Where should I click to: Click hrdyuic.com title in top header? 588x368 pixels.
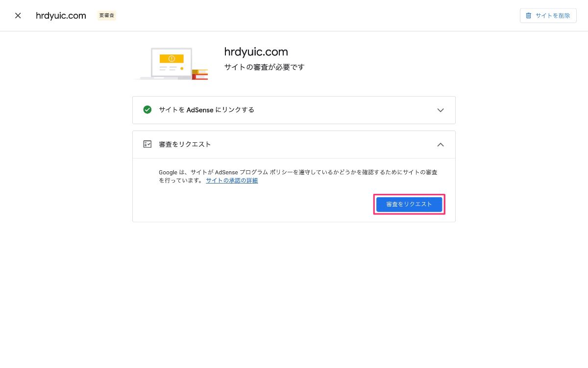click(x=61, y=16)
